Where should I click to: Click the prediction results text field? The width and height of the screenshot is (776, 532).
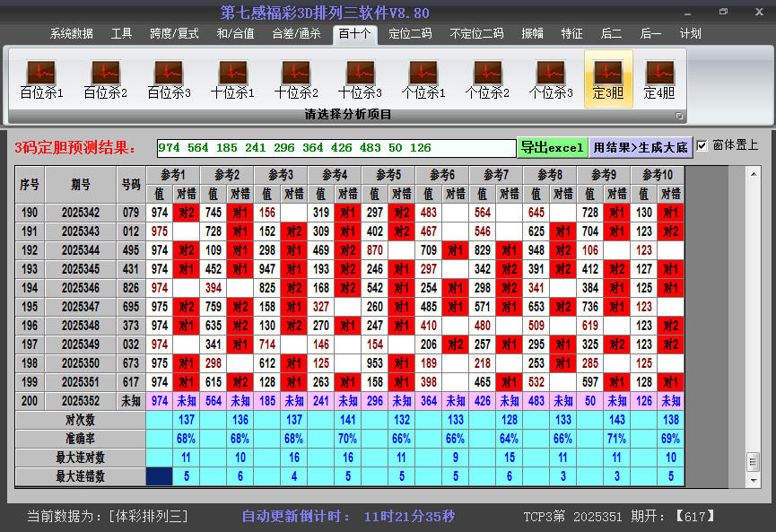tap(336, 148)
